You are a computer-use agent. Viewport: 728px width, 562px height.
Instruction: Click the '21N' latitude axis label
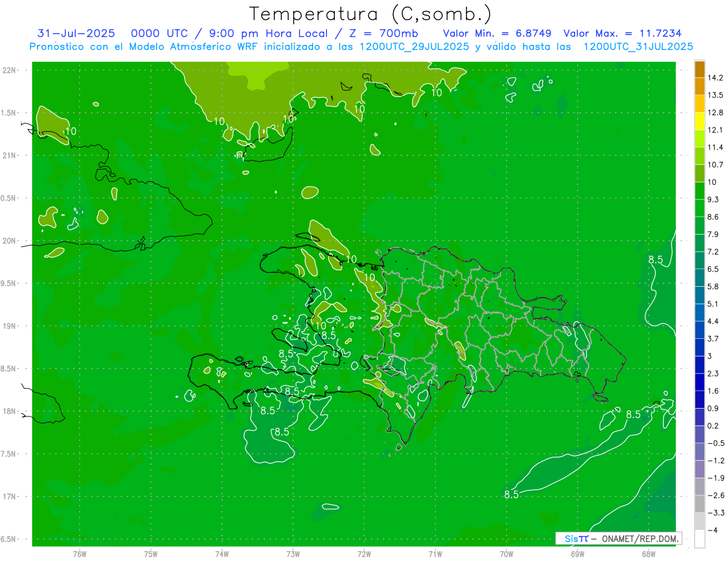pos(10,155)
